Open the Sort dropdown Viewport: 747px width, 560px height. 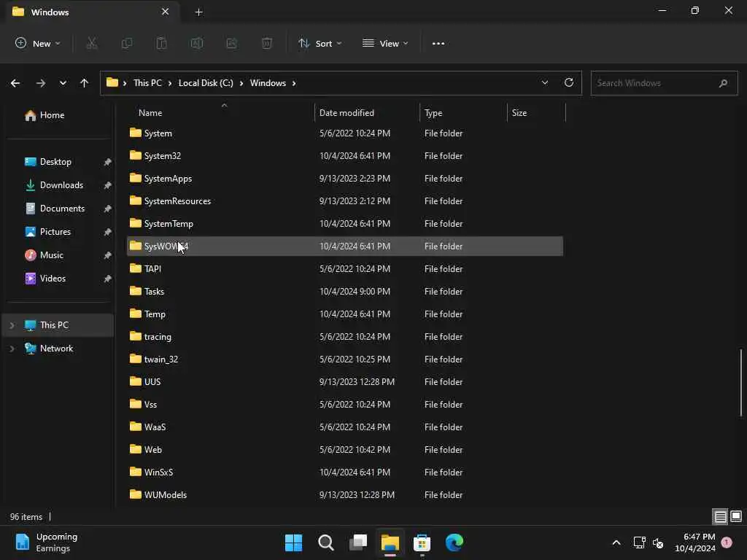[320, 43]
